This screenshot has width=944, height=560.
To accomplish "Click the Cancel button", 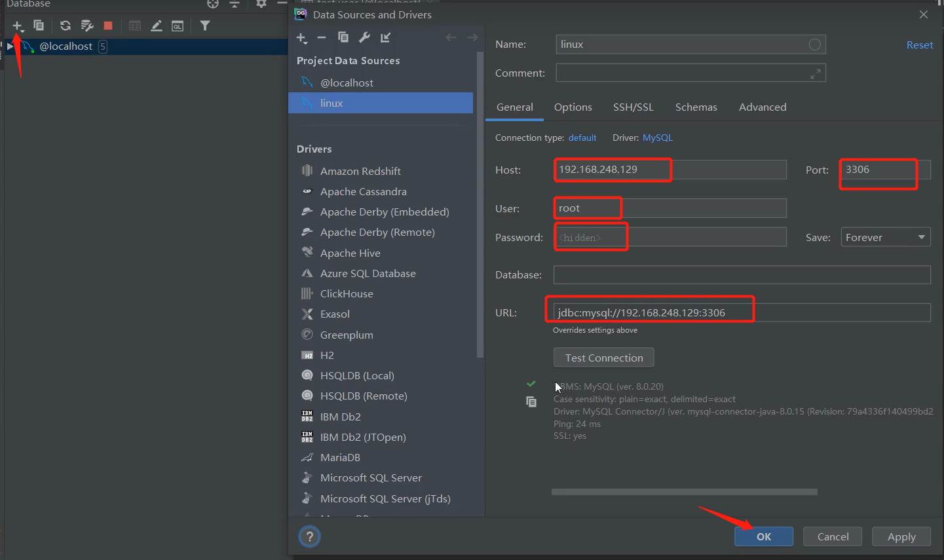I will [x=833, y=536].
